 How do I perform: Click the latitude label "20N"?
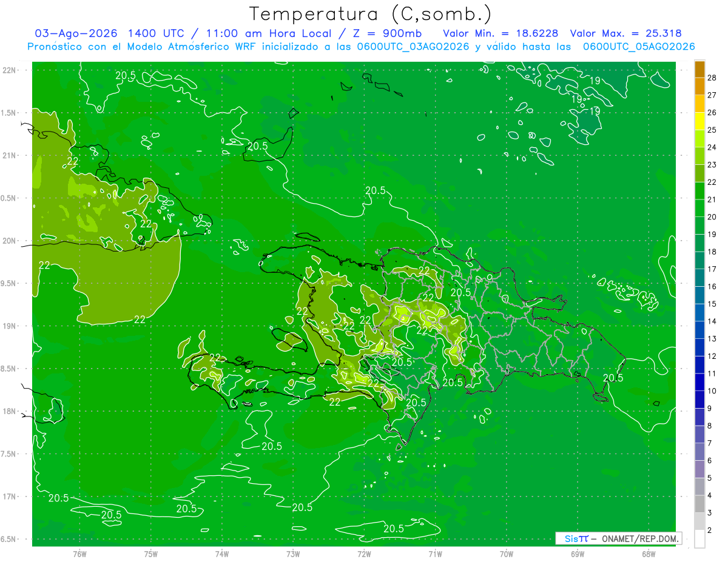pos(9,241)
